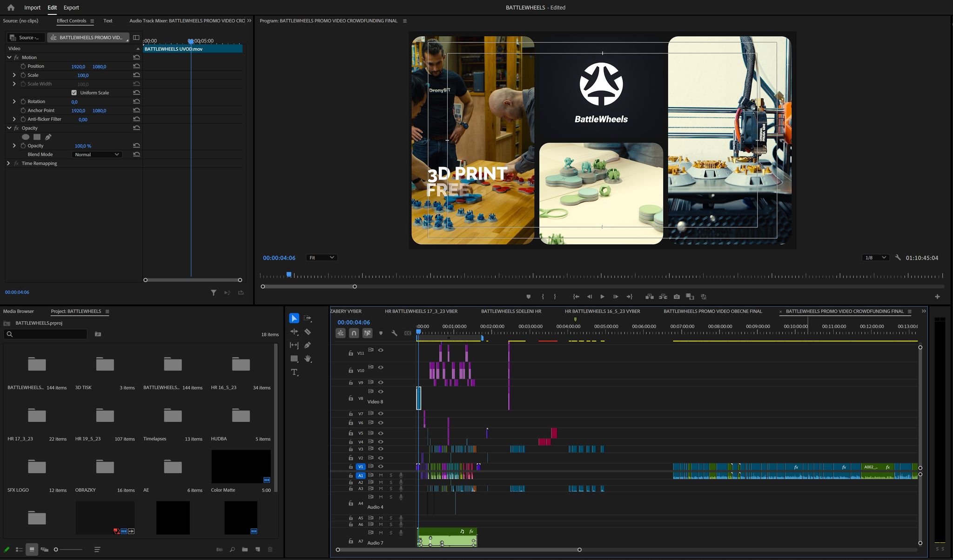Toggle Snap in Timeline magnet icon
Screen dimensions: 953x560
[354, 333]
